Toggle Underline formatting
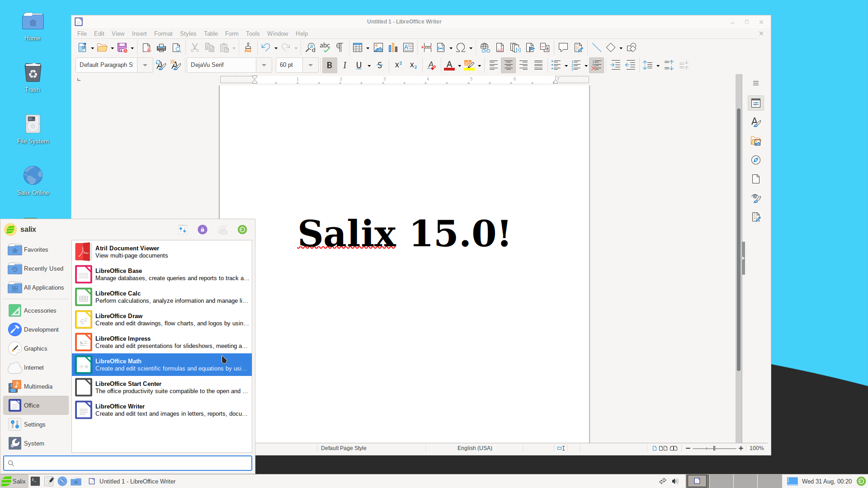The width and height of the screenshot is (868, 488). click(x=359, y=66)
